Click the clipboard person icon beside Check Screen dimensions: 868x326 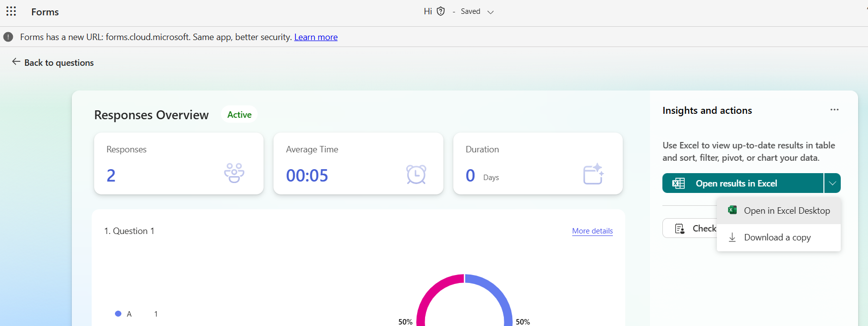pyautogui.click(x=680, y=229)
